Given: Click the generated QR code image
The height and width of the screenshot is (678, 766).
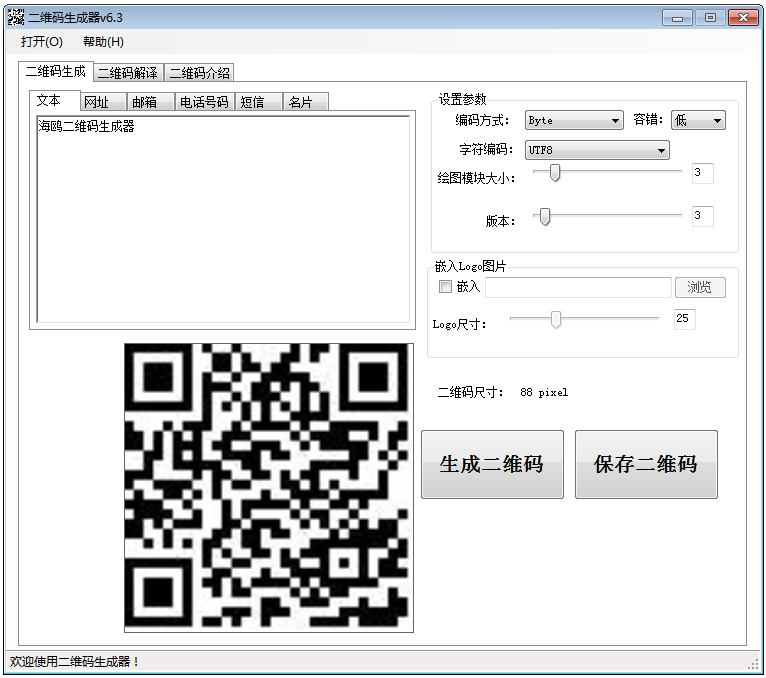Looking at the screenshot, I should tap(269, 487).
